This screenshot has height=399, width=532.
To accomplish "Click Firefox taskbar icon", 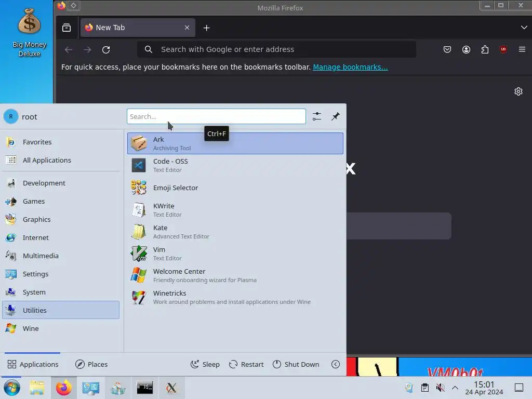I will [64, 388].
